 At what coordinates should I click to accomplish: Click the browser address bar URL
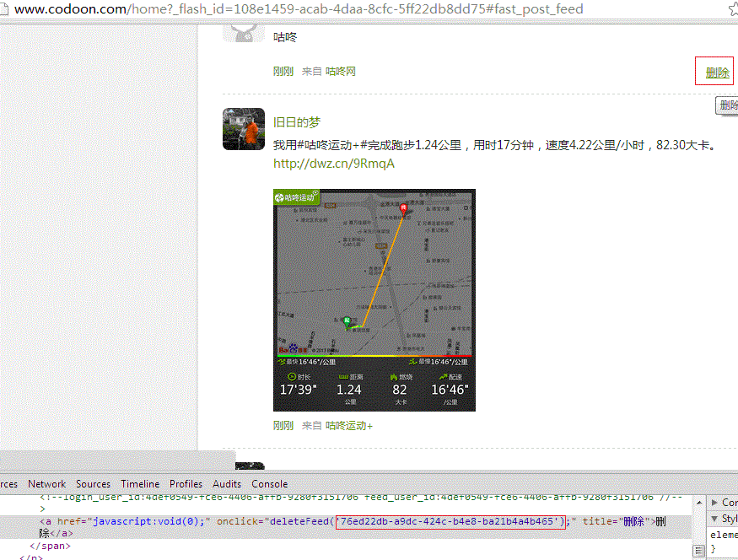pos(299,9)
